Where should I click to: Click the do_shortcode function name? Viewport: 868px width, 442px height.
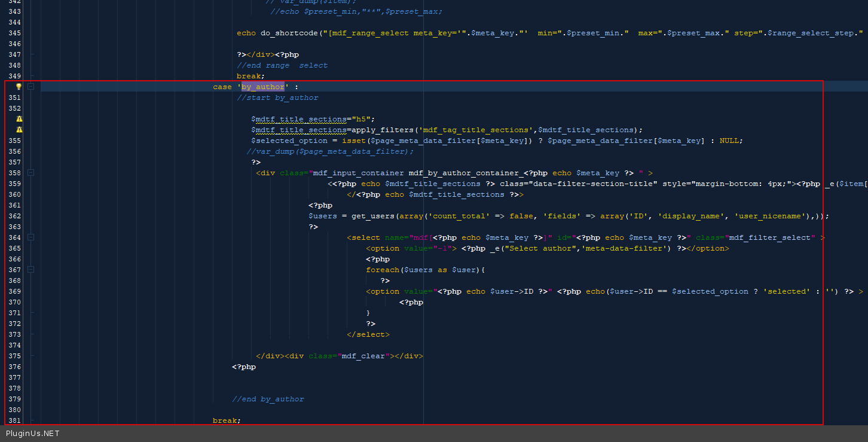[x=289, y=33]
